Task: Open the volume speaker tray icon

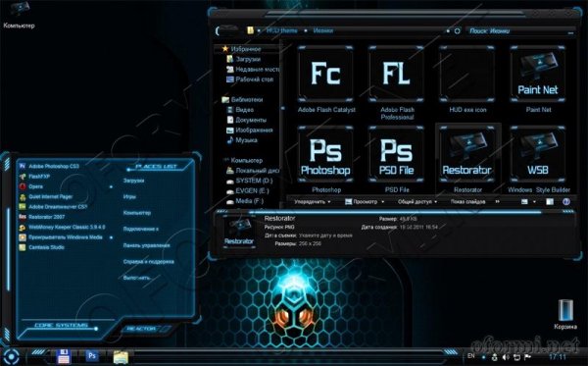Action: 506,357
